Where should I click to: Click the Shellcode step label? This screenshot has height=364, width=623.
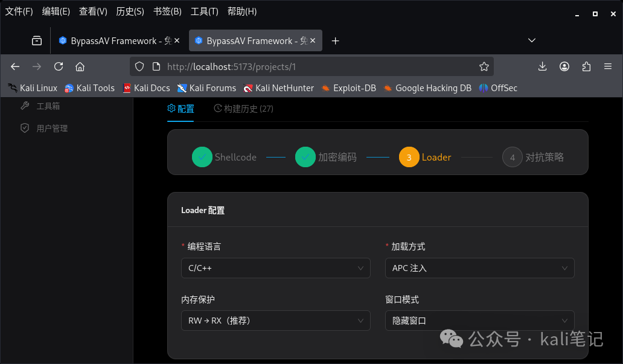point(235,157)
